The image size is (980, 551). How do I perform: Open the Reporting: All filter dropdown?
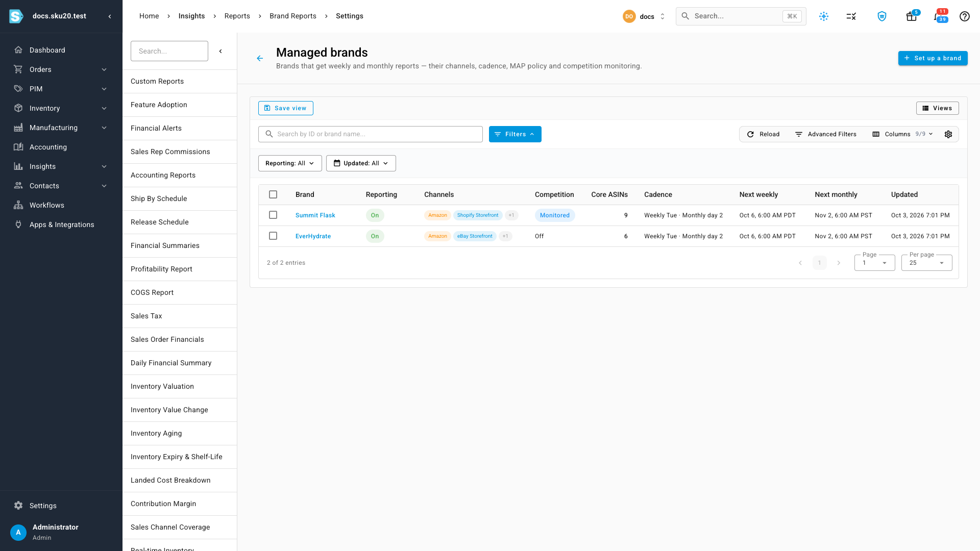290,163
